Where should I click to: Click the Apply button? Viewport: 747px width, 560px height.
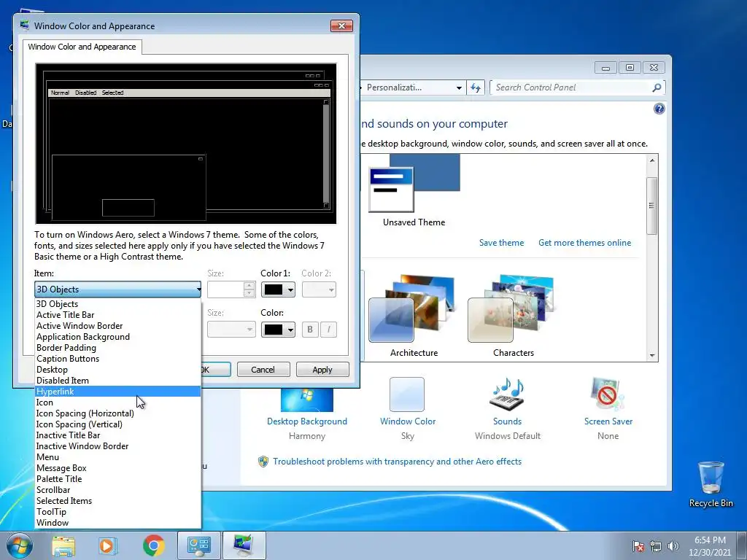point(322,370)
